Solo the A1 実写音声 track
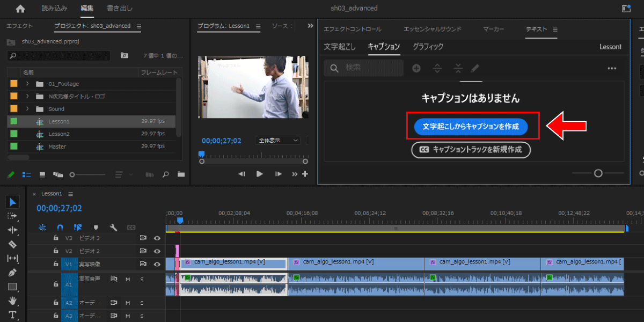This screenshot has width=644, height=322. (x=142, y=279)
